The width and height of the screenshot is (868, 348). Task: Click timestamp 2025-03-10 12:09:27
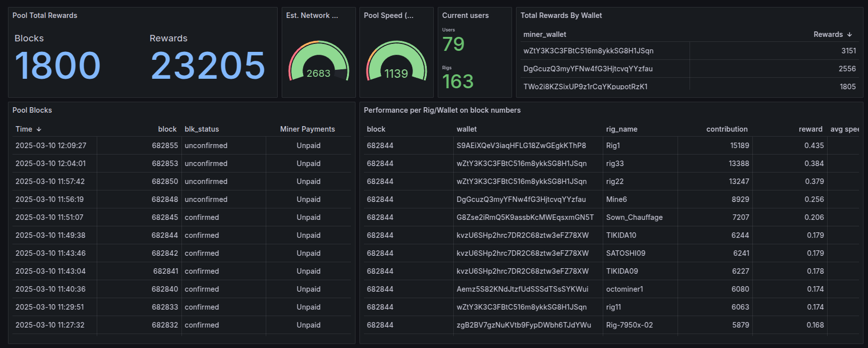[x=51, y=146]
